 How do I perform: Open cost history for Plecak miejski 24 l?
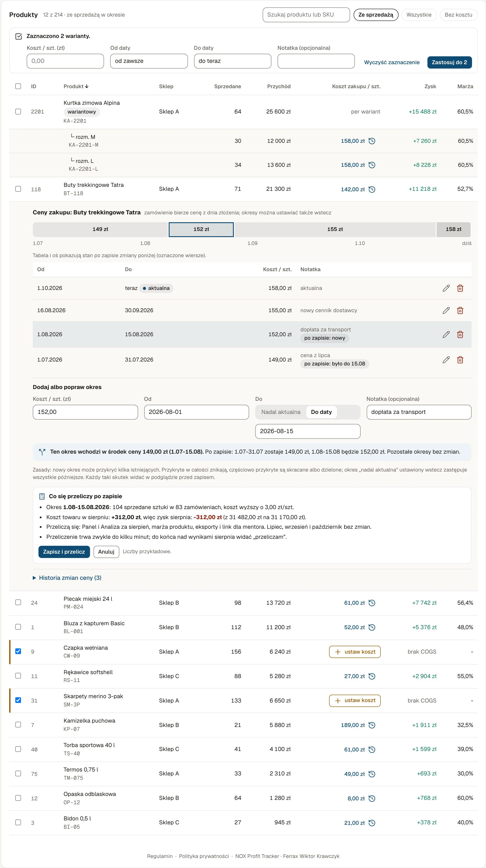click(x=372, y=603)
